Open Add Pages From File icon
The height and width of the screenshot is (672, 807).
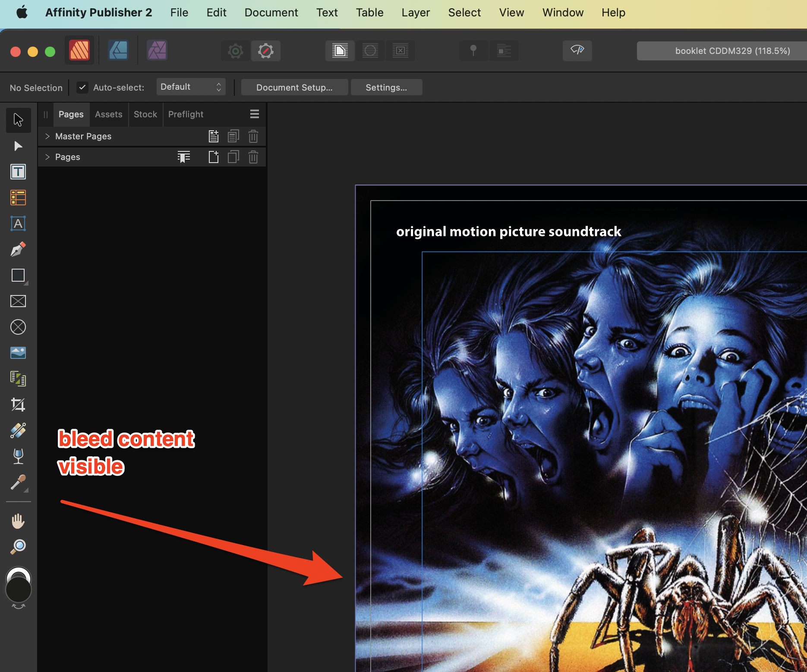184,157
